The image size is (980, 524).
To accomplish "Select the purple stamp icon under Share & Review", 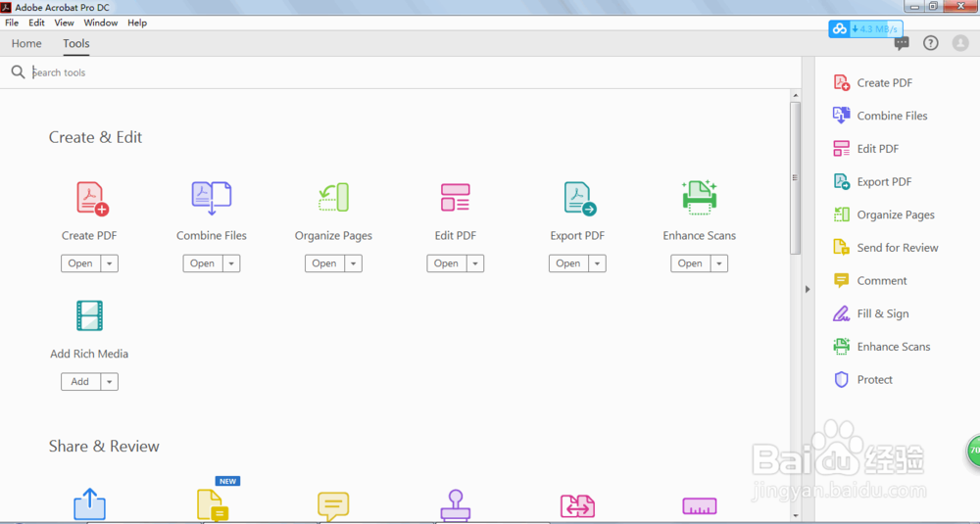I will tap(455, 504).
